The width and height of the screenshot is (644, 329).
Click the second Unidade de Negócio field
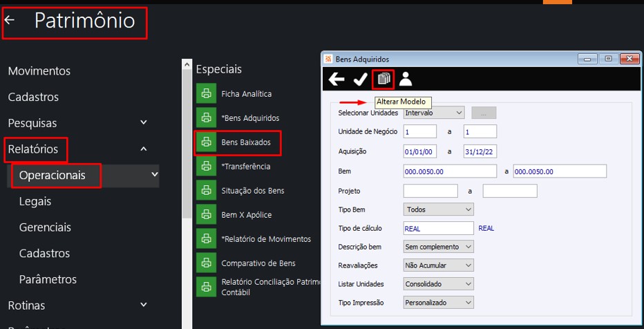point(480,131)
